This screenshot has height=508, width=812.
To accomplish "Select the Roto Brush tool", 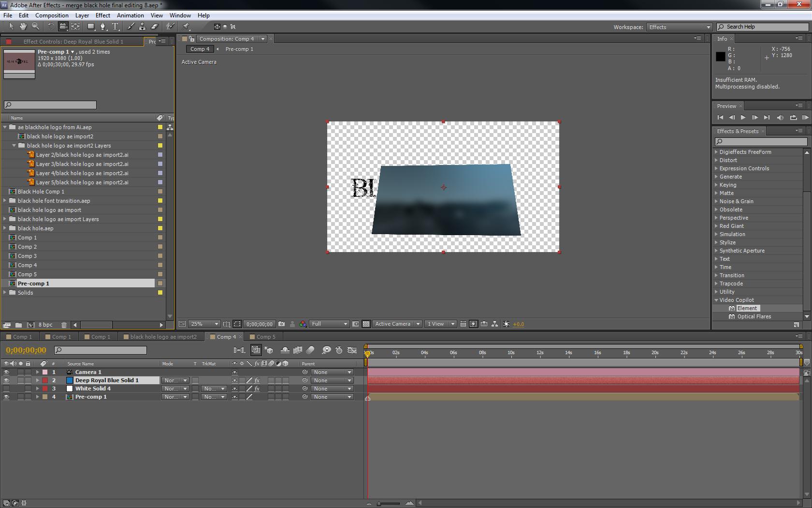I will coord(170,27).
